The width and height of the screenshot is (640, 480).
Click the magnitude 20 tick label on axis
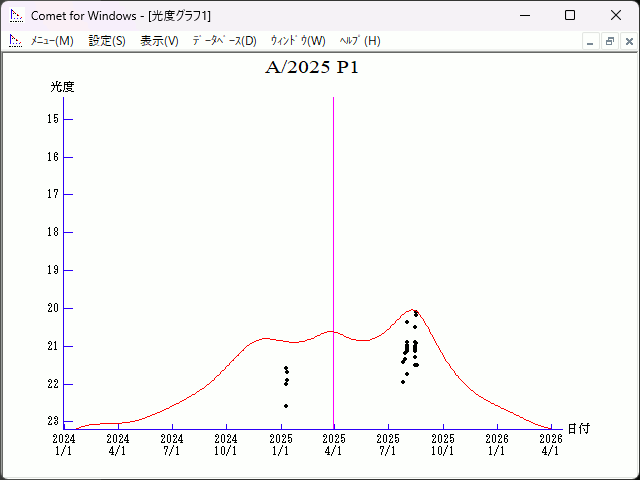point(52,308)
